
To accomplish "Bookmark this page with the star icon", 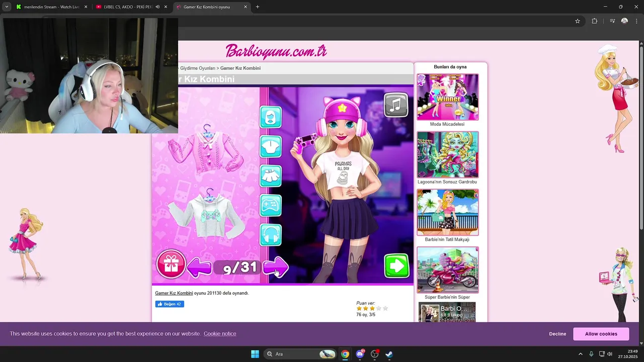I will coord(578,21).
